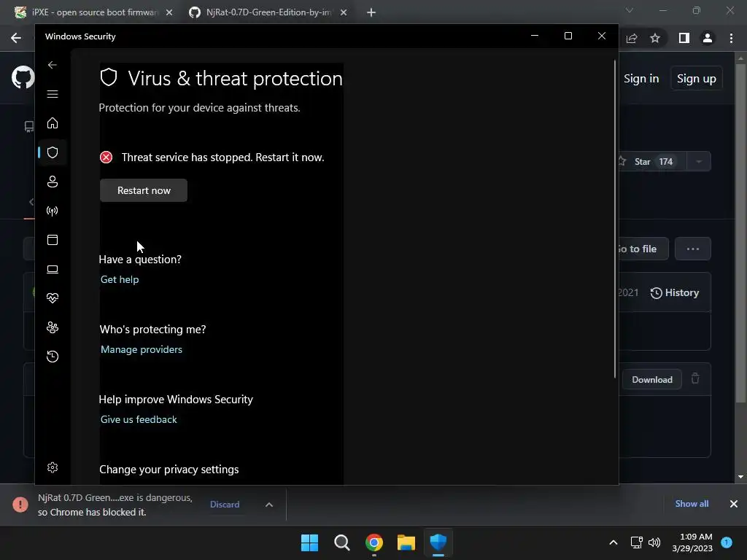Click Give us feedback link
Image resolution: width=747 pixels, height=560 pixels.
tap(139, 419)
